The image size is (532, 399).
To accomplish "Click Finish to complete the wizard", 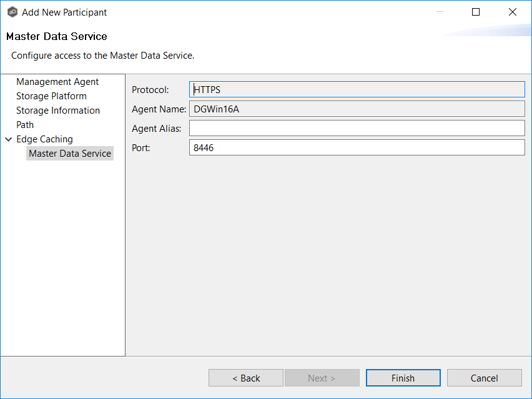I will 403,378.
